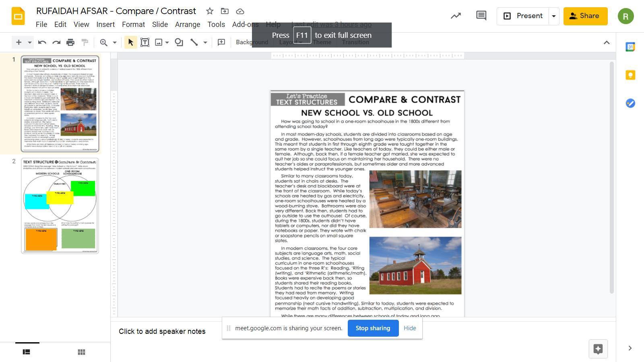Select the Text box tool
This screenshot has width=644, height=362.
pos(145,42)
